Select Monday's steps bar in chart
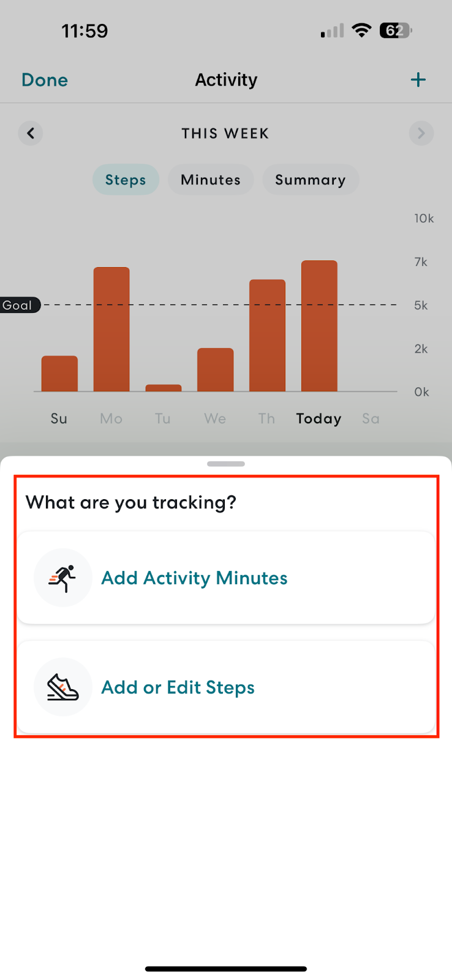The height and width of the screenshot is (980, 452). [x=111, y=329]
